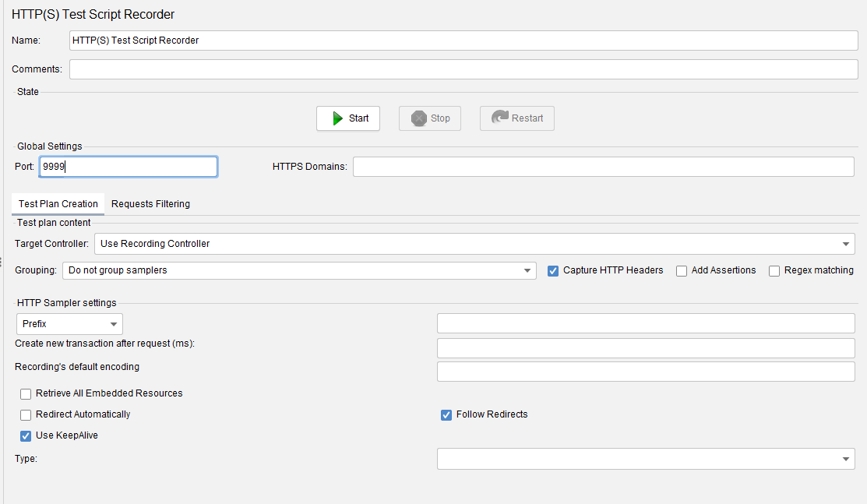Click the text field beside Prefix dropdown

[x=646, y=323]
